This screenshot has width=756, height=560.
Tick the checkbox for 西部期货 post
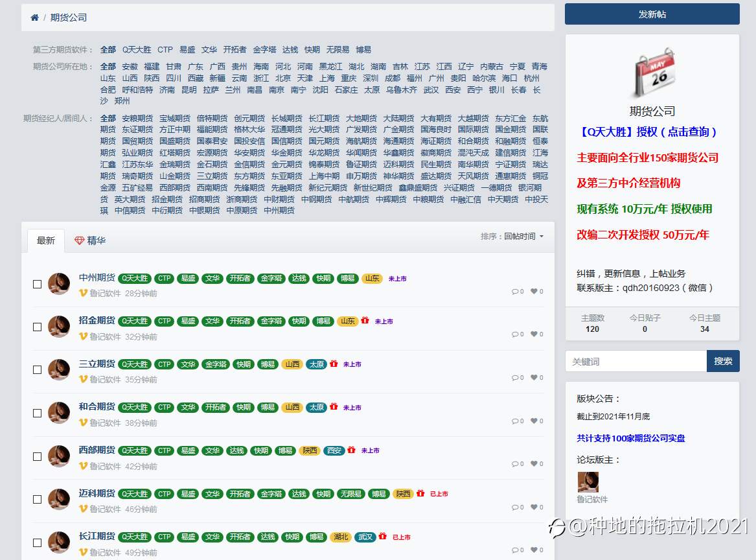point(37,456)
